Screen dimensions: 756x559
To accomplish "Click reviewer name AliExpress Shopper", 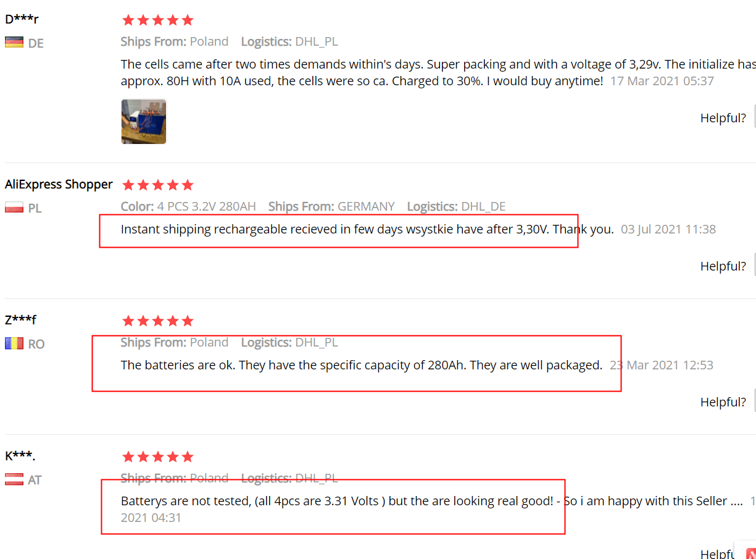I will click(x=59, y=184).
